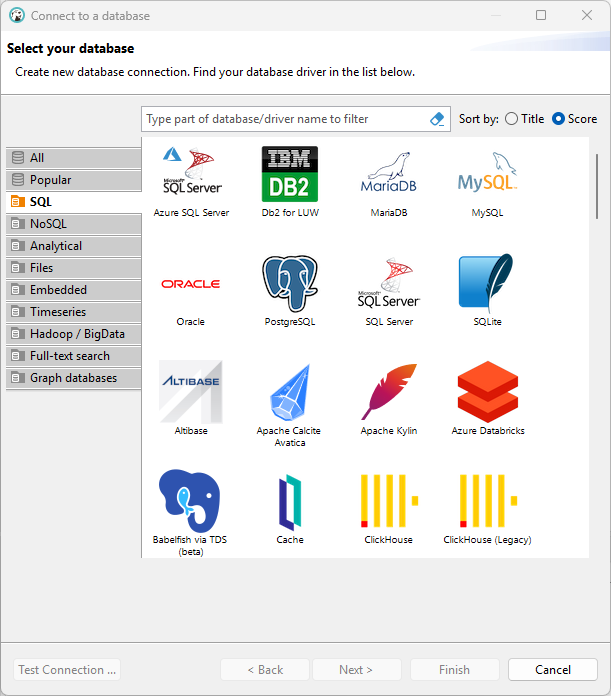Switch to the SQL category
Viewport: 611px width, 696px height.
click(x=74, y=202)
